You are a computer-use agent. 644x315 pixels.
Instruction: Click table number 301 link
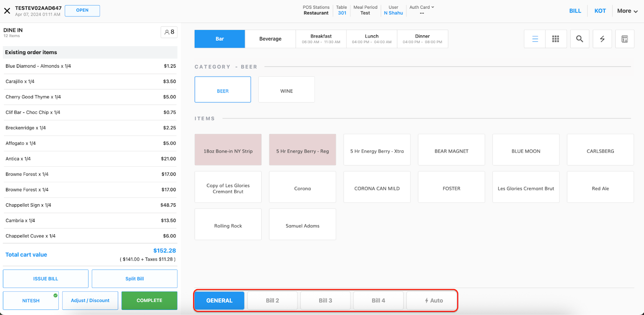click(x=342, y=13)
